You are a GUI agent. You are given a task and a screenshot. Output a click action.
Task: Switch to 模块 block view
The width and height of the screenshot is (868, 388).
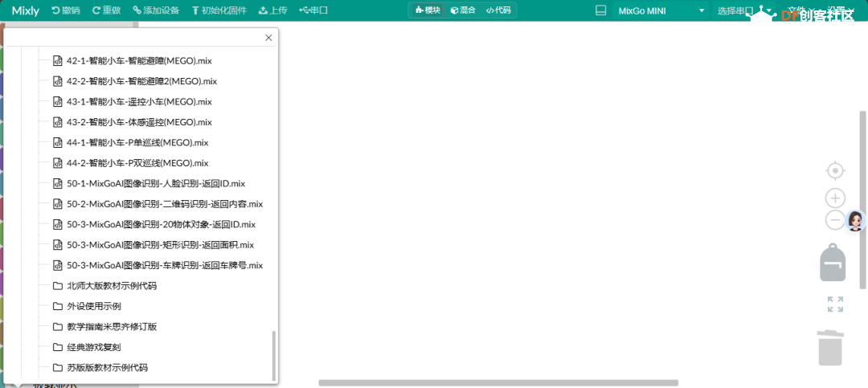point(428,10)
